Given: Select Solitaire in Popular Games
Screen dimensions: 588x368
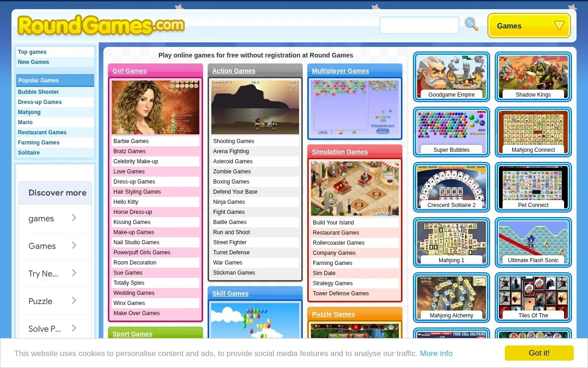Looking at the screenshot, I should click(29, 153).
